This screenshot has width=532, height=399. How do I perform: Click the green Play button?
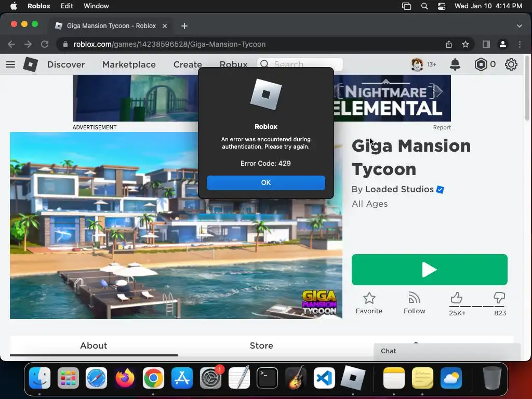(x=430, y=270)
